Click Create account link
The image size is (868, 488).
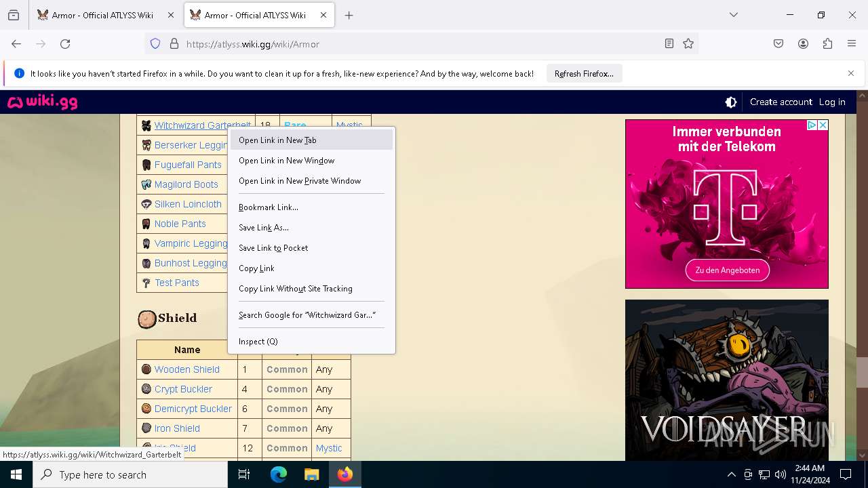pyautogui.click(x=781, y=102)
